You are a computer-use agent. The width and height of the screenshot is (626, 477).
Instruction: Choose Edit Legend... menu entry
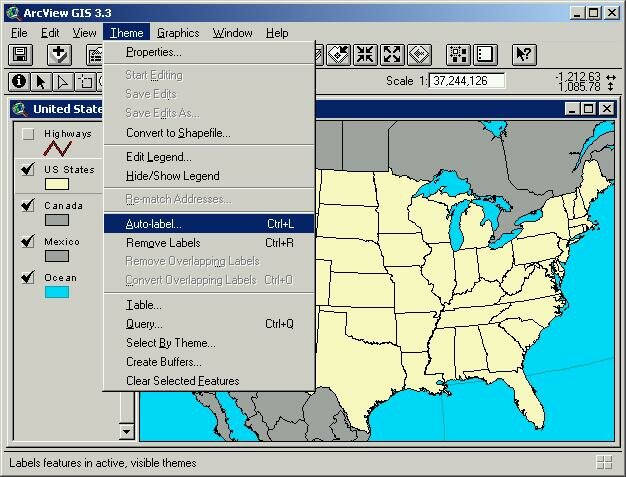click(209, 157)
